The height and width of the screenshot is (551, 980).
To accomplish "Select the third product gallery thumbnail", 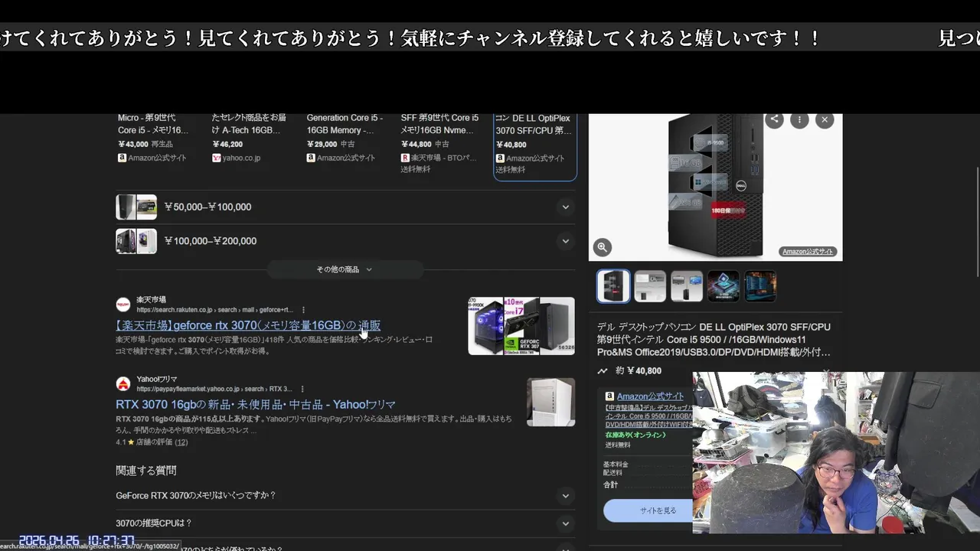I will (x=687, y=286).
